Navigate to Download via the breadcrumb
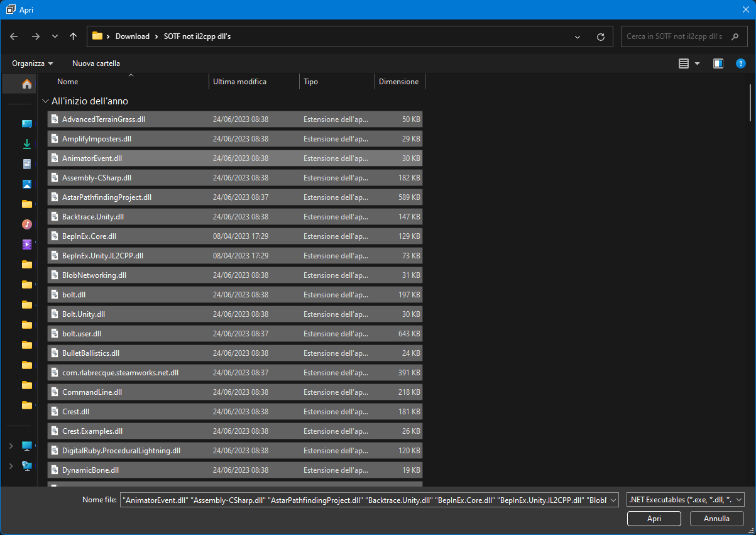Screen dimensions: 756x535 pos(133,36)
